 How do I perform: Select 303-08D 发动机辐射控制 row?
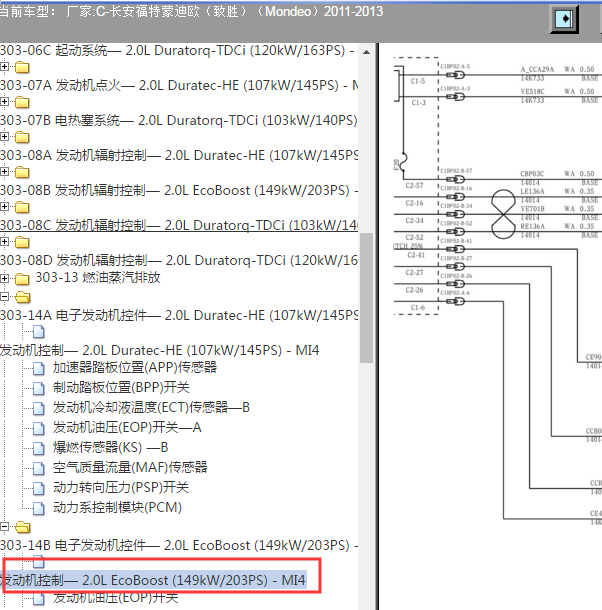coord(179,260)
